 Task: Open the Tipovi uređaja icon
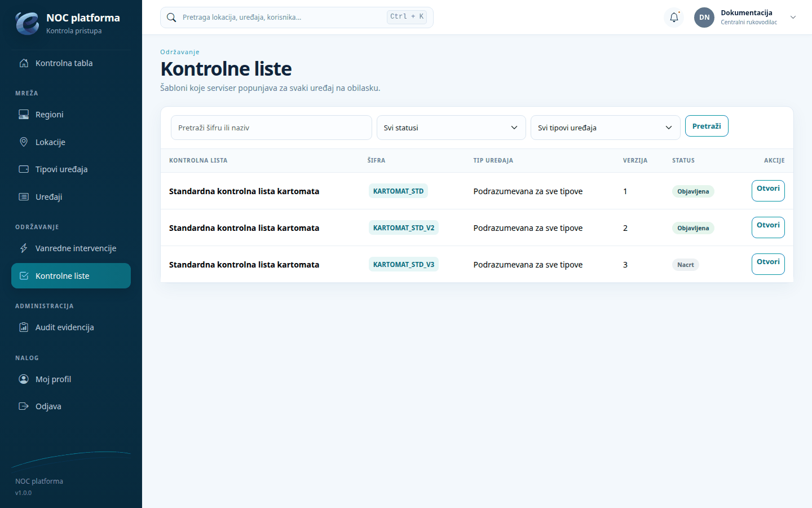point(24,169)
